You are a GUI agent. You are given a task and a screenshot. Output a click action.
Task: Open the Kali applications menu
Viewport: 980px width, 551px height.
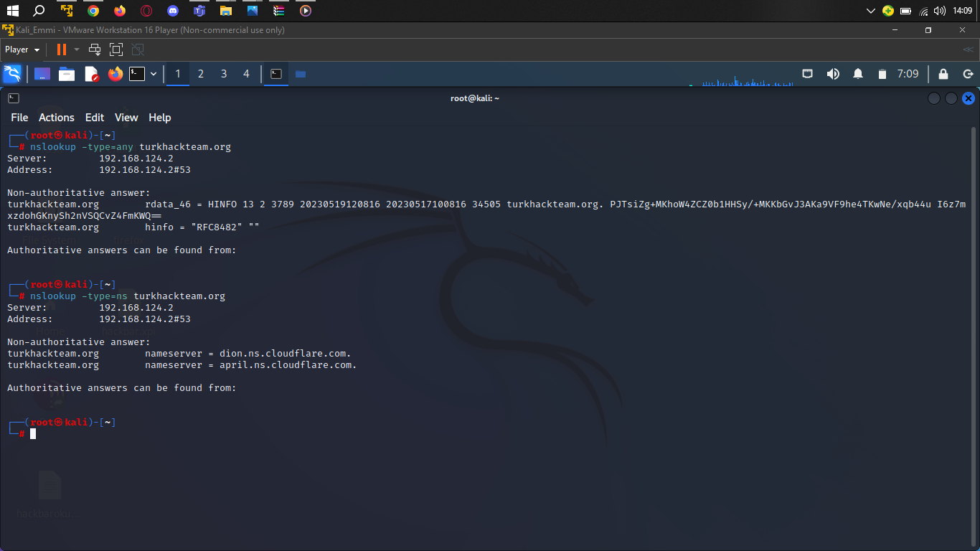pyautogui.click(x=12, y=74)
